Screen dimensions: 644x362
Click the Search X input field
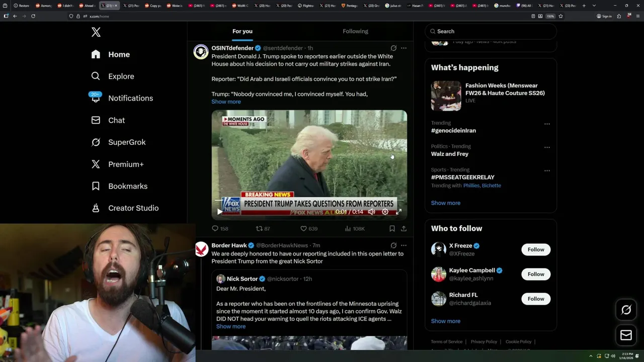(491, 31)
